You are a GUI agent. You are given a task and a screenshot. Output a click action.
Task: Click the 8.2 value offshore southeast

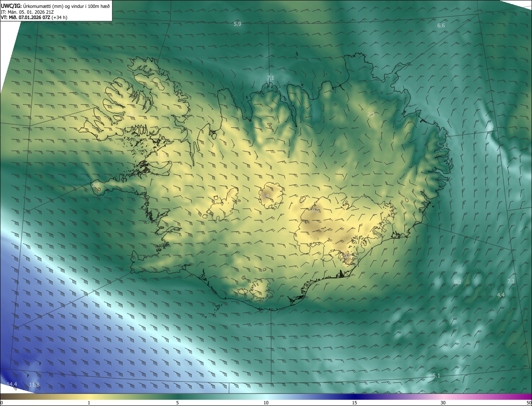click(x=458, y=282)
